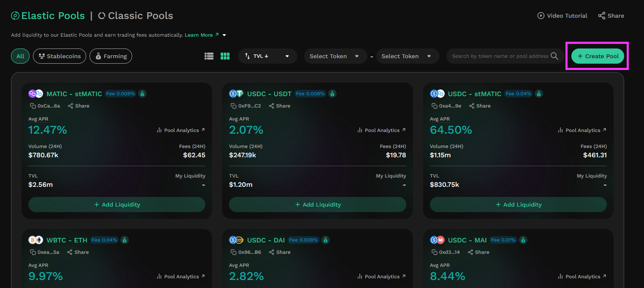Copy the MATIC - stMATIC pool address
This screenshot has height=288, width=644.
coord(33,106)
